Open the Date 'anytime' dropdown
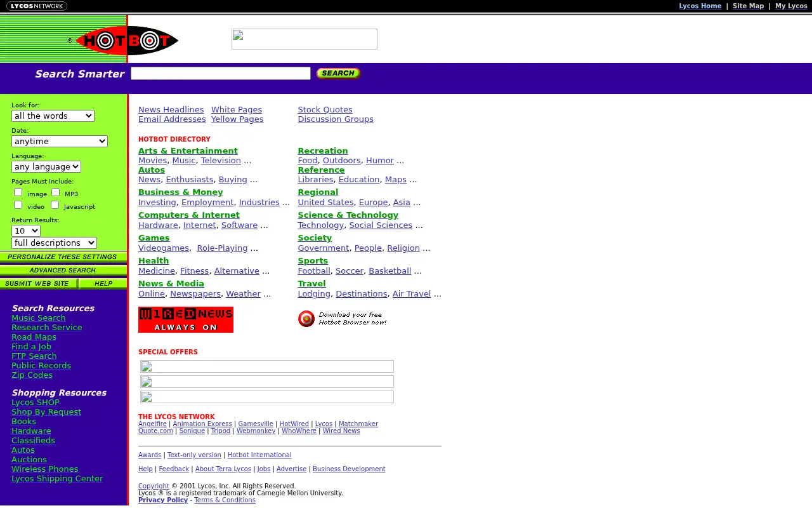 [x=60, y=141]
